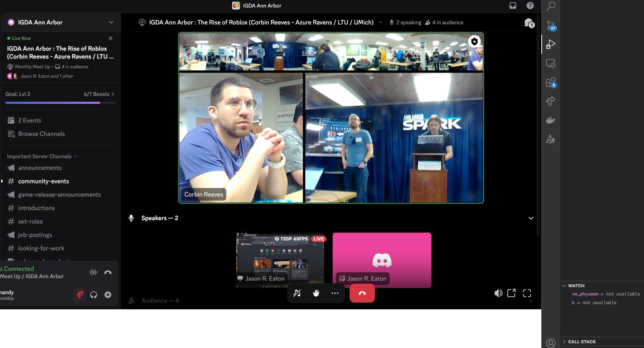Open Extensions icon with 6 badge
The height and width of the screenshot is (348, 644).
(x=551, y=82)
